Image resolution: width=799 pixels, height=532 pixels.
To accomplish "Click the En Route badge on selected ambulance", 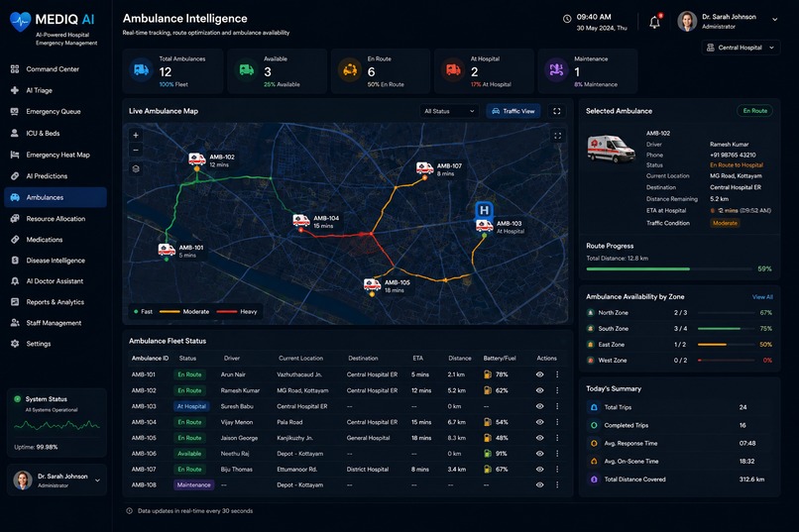I will [754, 111].
